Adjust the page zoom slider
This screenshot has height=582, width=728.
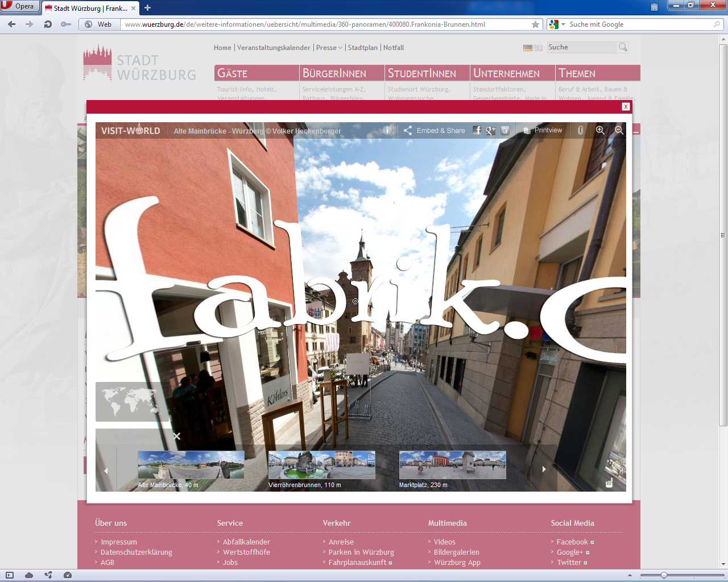click(x=664, y=575)
